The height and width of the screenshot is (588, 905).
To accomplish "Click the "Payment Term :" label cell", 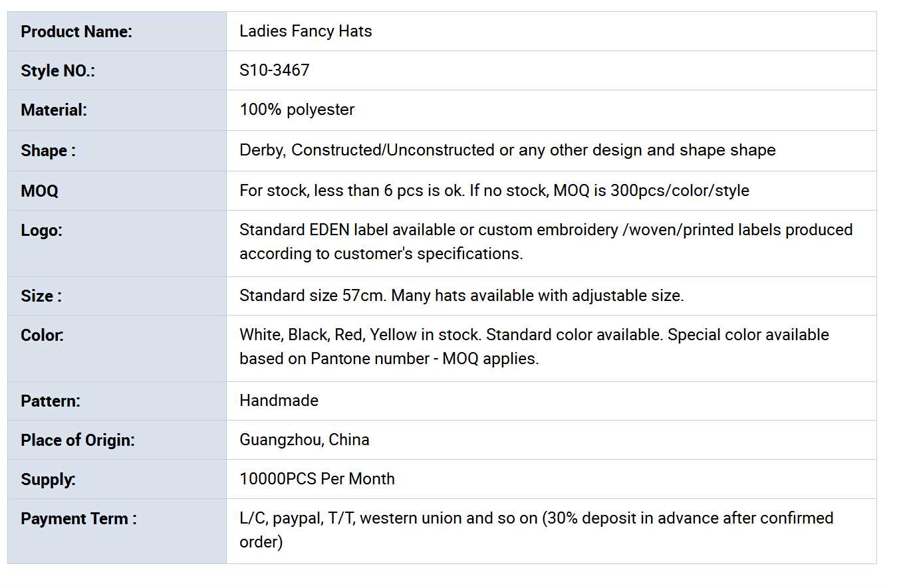I will (78, 519).
